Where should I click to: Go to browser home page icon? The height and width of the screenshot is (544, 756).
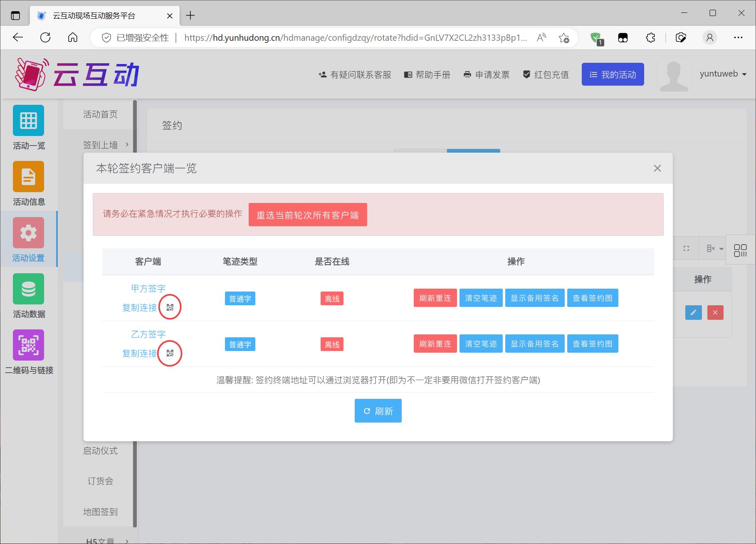click(x=73, y=37)
